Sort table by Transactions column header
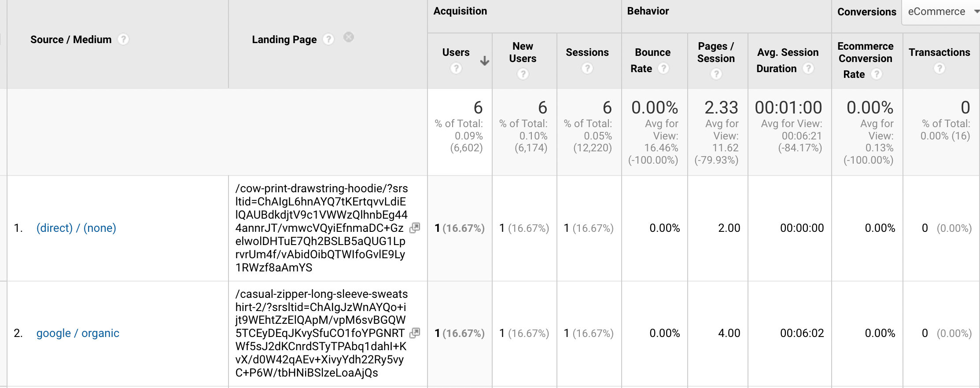 939,52
